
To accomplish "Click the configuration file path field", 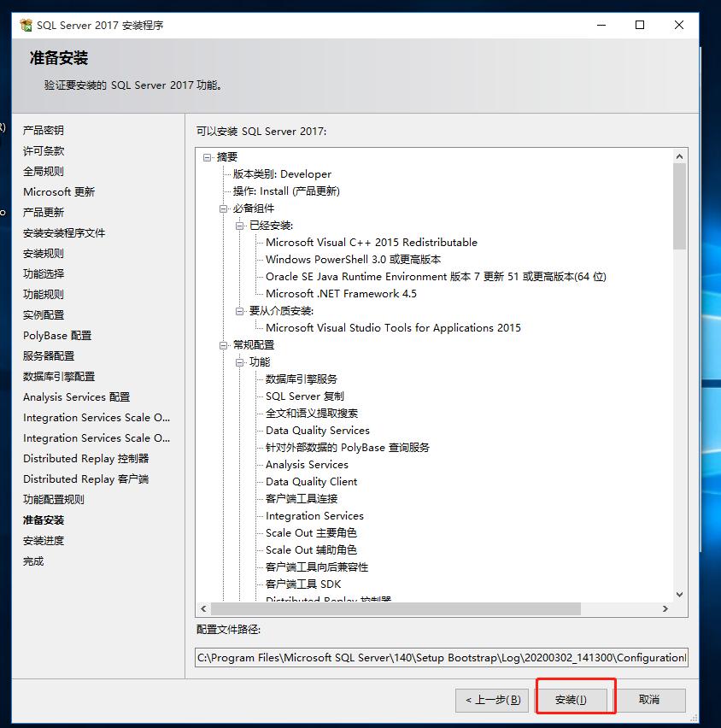I will pyautogui.click(x=441, y=658).
